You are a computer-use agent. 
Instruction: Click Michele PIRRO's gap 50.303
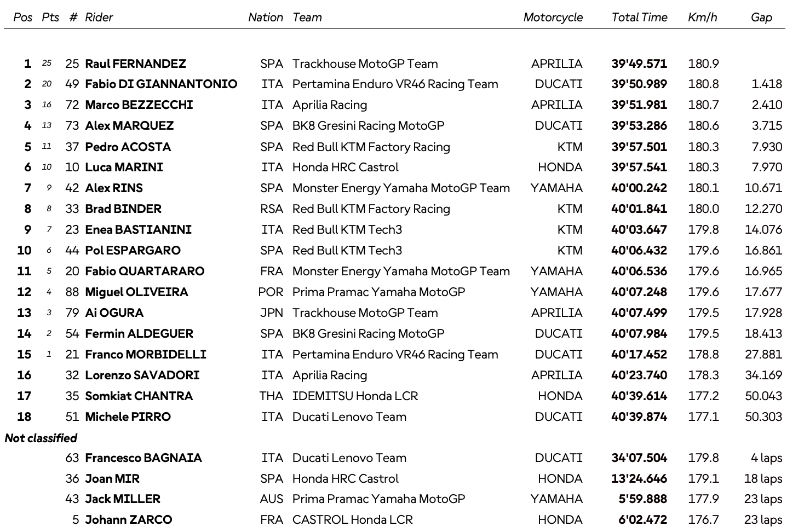point(763,417)
